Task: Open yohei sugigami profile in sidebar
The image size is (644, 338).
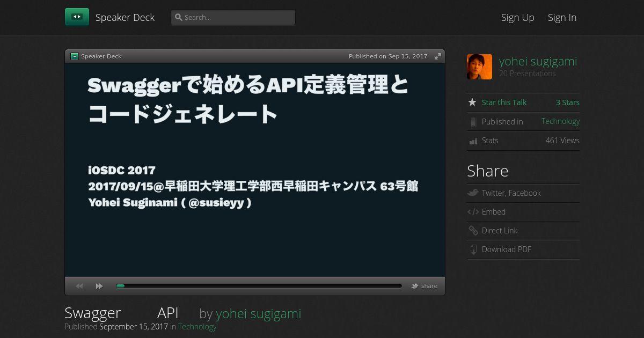Action: tap(538, 61)
